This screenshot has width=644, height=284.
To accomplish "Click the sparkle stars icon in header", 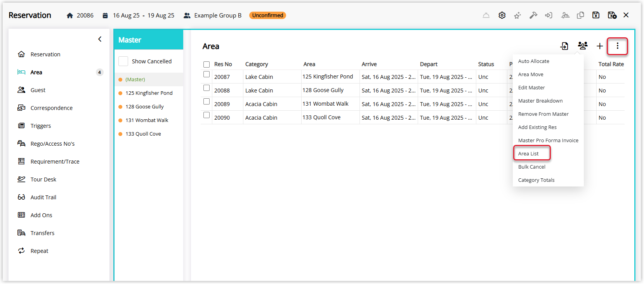I will [x=517, y=16].
